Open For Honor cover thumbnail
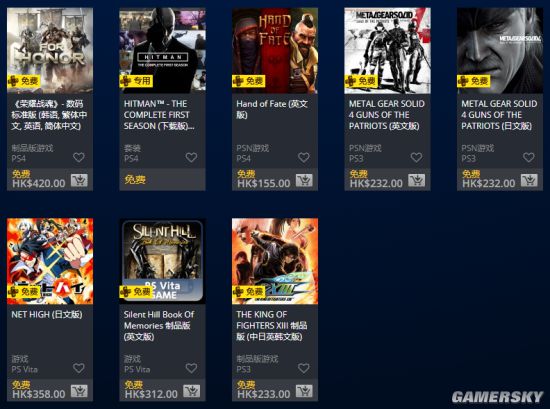This screenshot has height=409, width=550. (x=50, y=51)
